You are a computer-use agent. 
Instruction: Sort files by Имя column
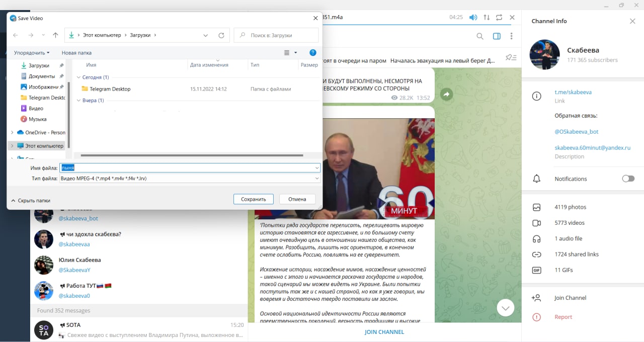pyautogui.click(x=91, y=65)
